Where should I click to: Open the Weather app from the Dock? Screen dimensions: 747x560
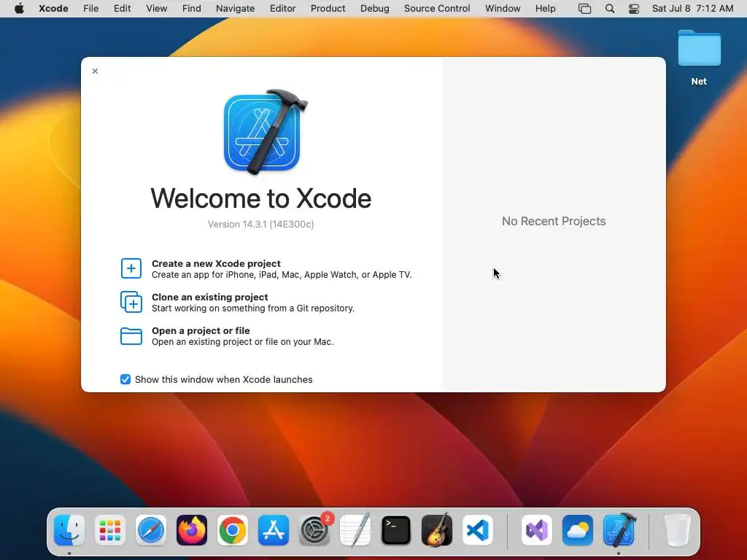(578, 530)
